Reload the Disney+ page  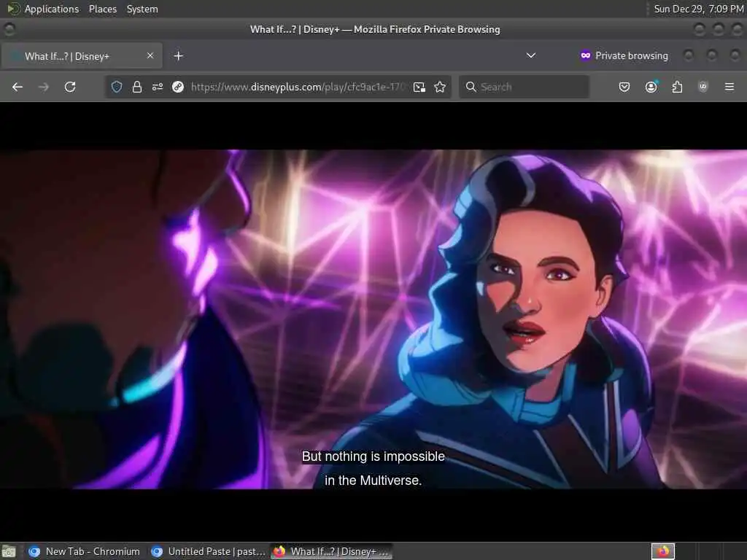point(70,87)
